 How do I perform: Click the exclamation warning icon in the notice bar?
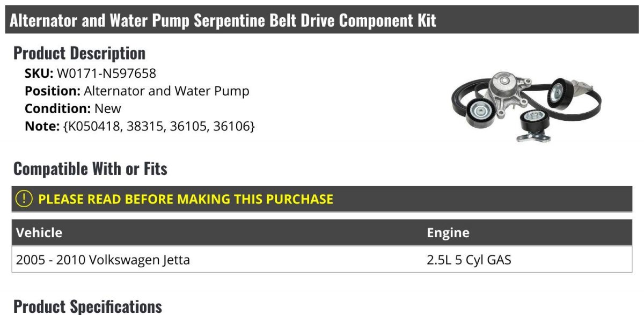pyautogui.click(x=24, y=199)
